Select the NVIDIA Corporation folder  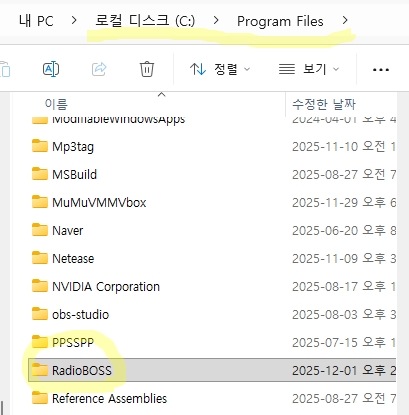coord(106,287)
